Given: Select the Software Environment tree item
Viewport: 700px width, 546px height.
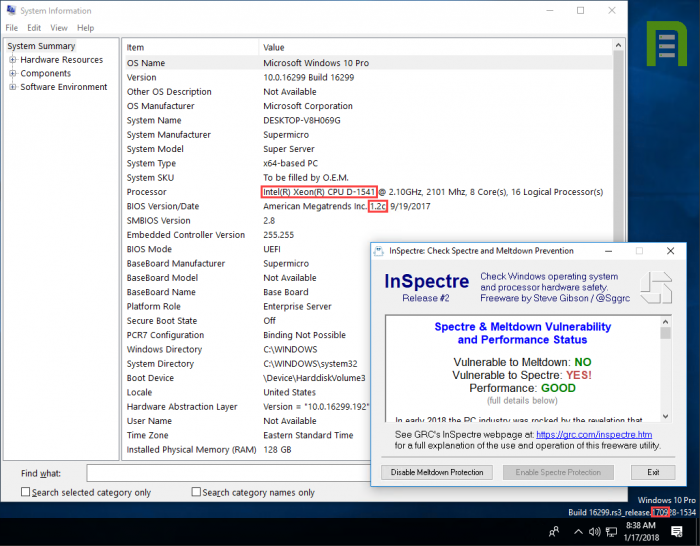Looking at the screenshot, I should point(64,87).
